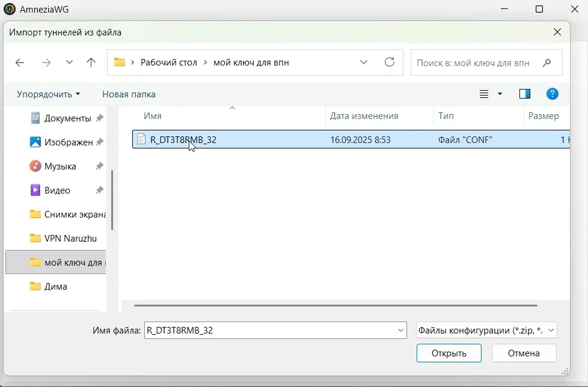Screen dimensions: 588x387
Task: Go back using the back arrow
Action: click(x=20, y=62)
